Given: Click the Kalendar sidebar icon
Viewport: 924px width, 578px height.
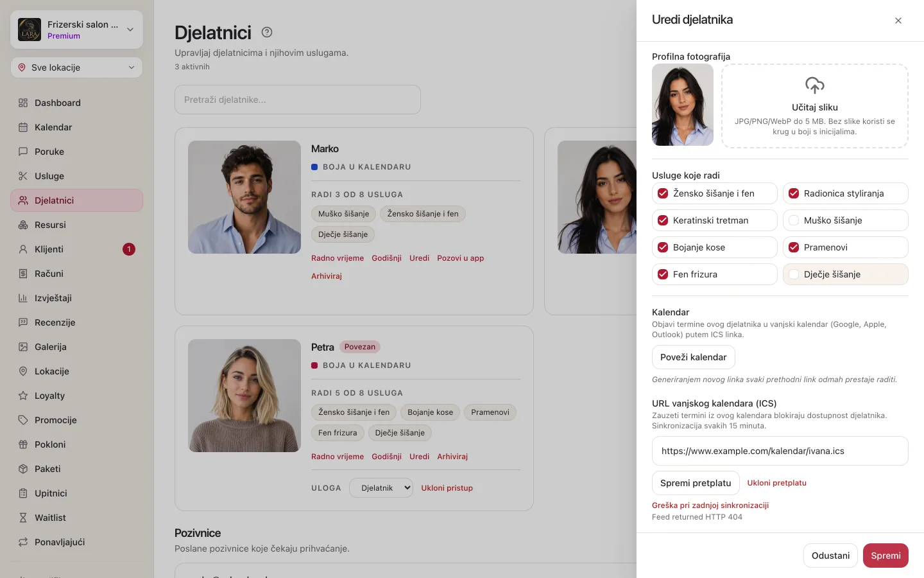Looking at the screenshot, I should [x=23, y=127].
